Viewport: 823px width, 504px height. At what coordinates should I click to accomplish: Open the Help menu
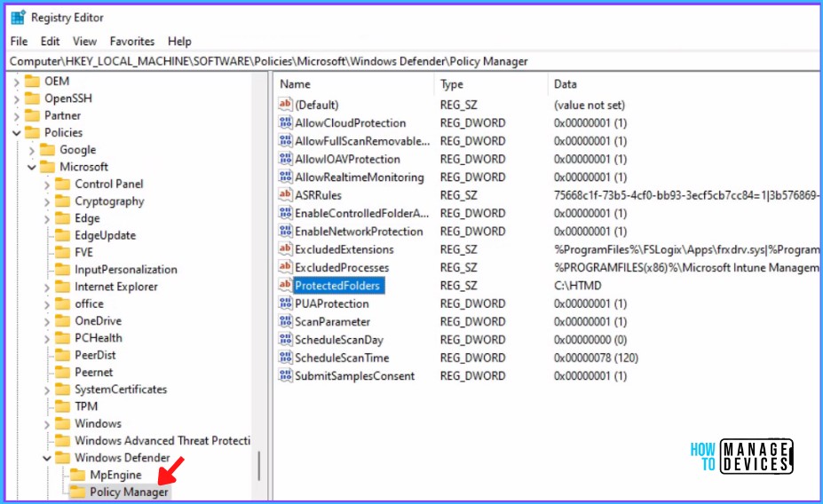click(x=179, y=42)
